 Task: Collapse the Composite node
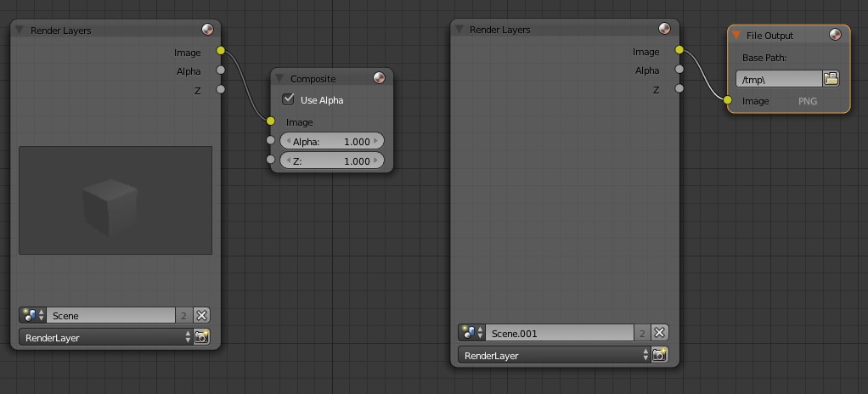pyautogui.click(x=279, y=79)
